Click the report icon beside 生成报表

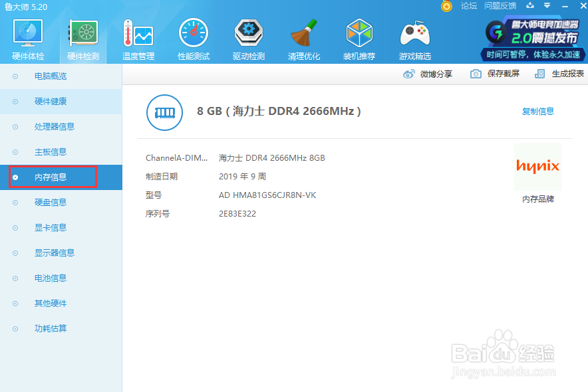[539, 74]
